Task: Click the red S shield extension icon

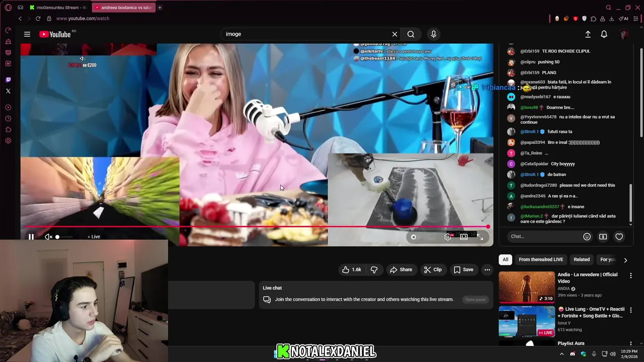Action: click(x=575, y=19)
